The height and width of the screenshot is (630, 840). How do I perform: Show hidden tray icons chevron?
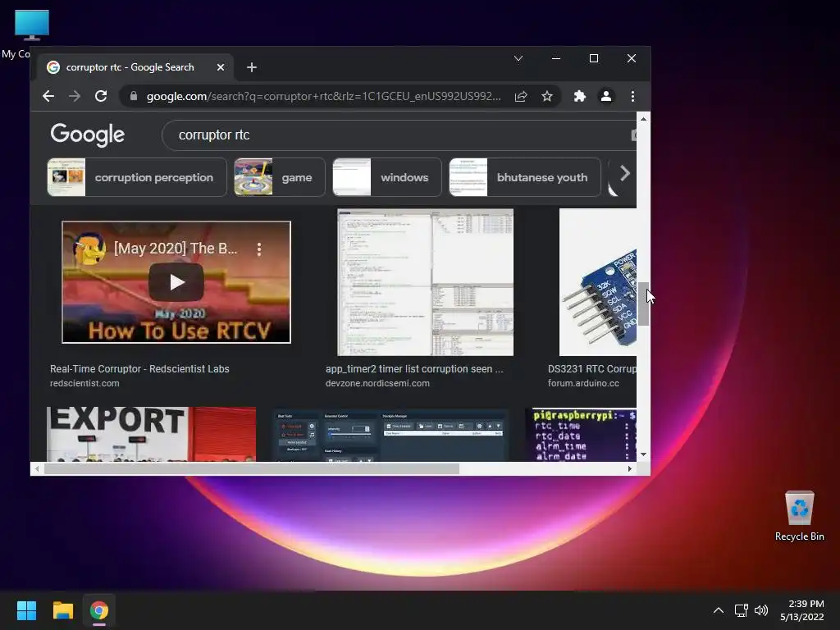[719, 610]
